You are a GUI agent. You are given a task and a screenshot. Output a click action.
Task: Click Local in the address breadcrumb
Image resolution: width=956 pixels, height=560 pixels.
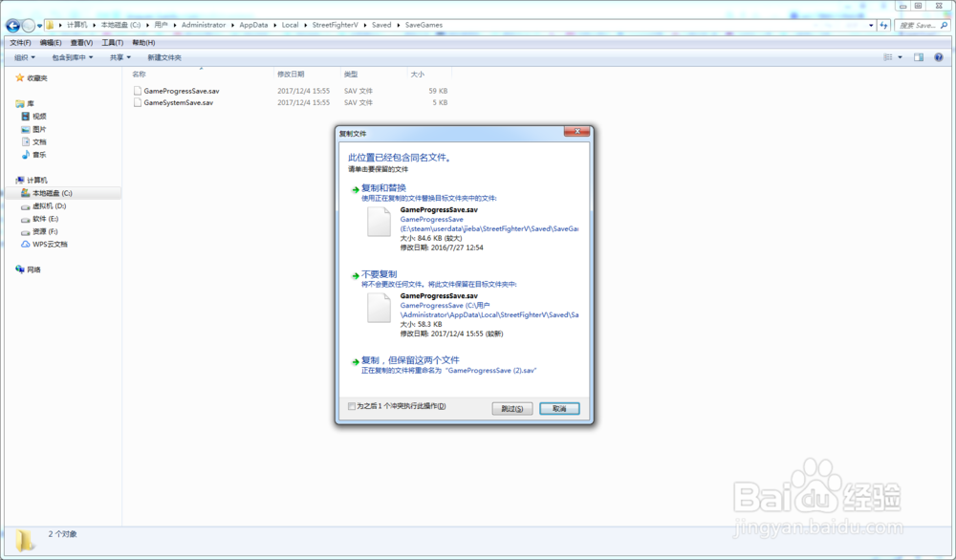291,25
